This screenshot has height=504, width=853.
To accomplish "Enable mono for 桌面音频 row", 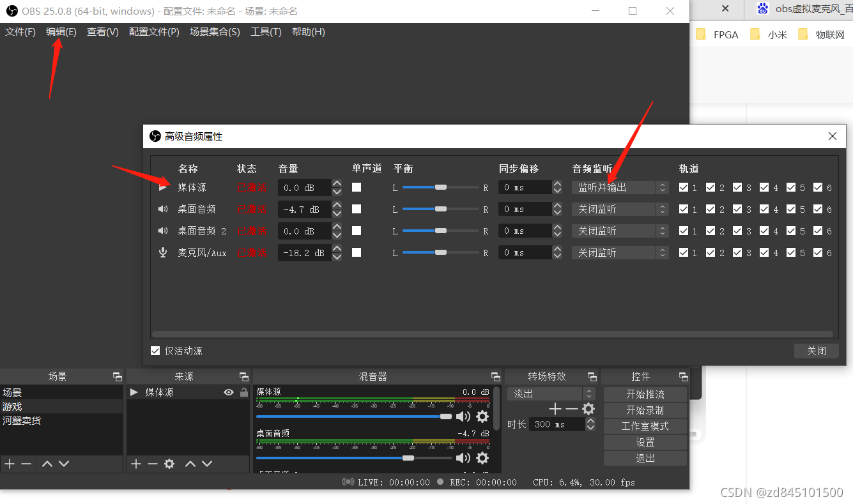I will pos(357,209).
